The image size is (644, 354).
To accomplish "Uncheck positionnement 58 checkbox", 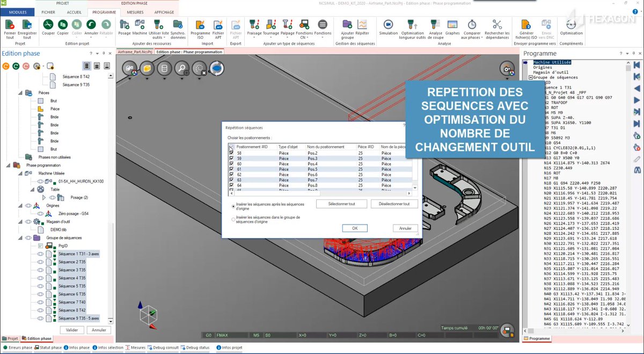I will (232, 153).
